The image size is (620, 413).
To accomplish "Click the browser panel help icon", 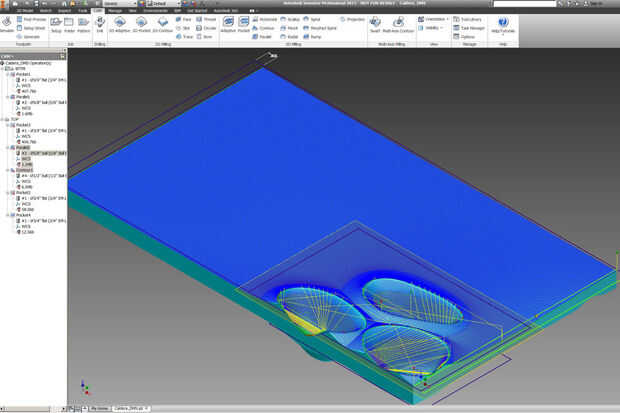I will (62, 56).
